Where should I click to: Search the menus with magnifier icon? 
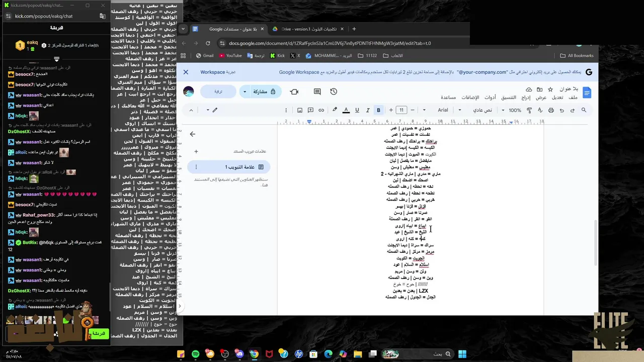pyautogui.click(x=584, y=110)
